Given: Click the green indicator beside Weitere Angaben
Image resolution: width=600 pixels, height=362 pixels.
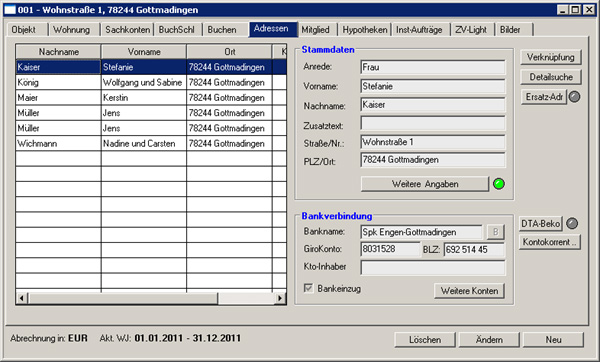Looking at the screenshot, I should (499, 184).
